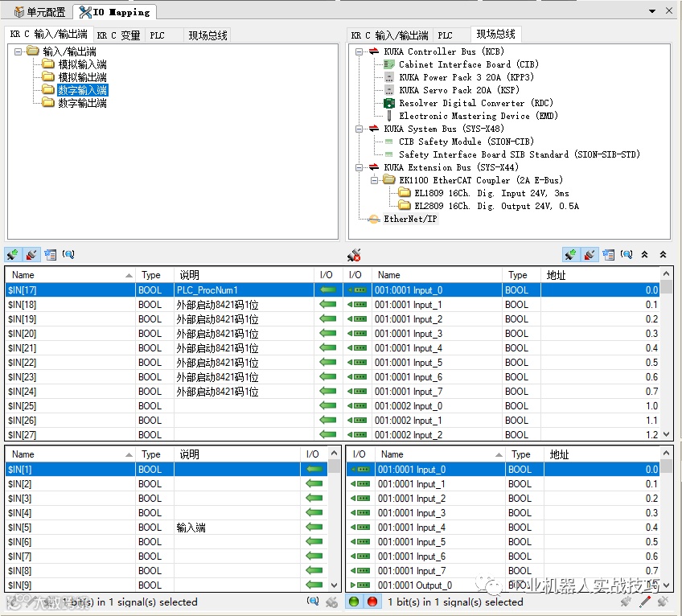Click the last disconnect icon bottom right
Image resolution: width=682 pixels, height=616 pixels.
[663, 602]
